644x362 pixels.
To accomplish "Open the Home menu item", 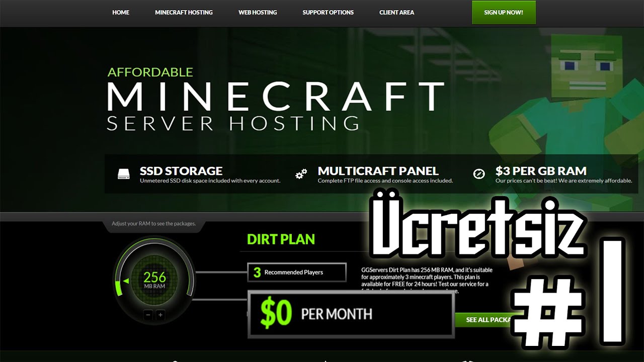I will point(121,13).
